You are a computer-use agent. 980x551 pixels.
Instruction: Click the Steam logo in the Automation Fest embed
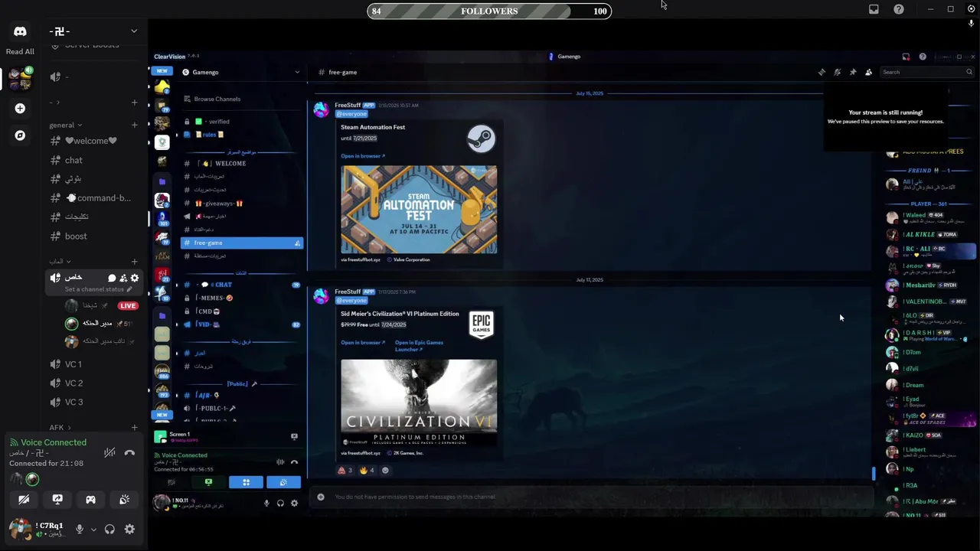point(482,139)
